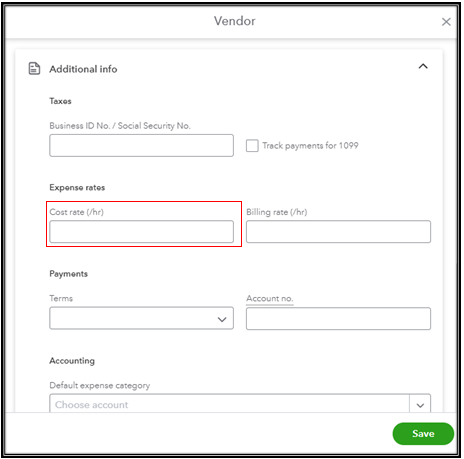Open the Default expense category dropdown arrow
The image size is (464, 459).
pyautogui.click(x=420, y=405)
